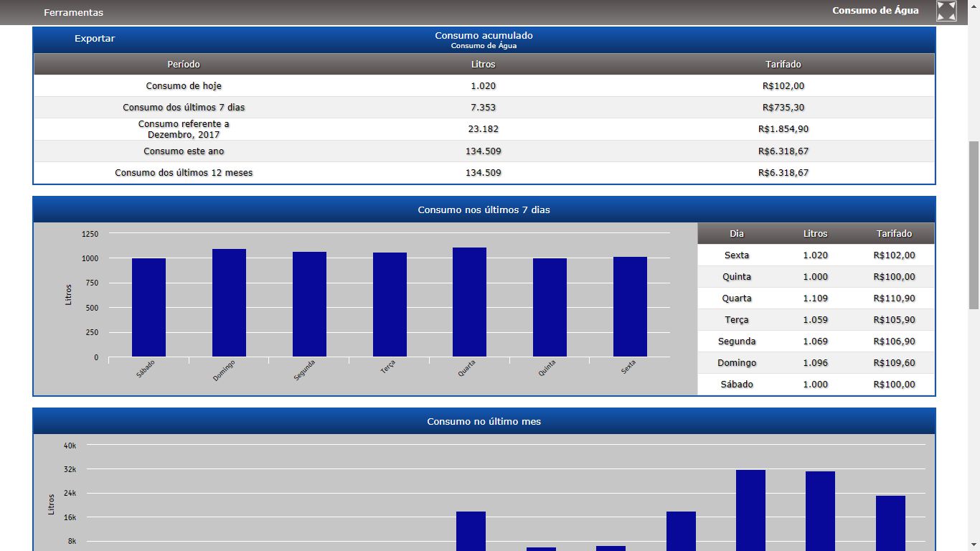Click the Terça row in the day table
The width and height of the screenshot is (980, 551).
coord(816,320)
